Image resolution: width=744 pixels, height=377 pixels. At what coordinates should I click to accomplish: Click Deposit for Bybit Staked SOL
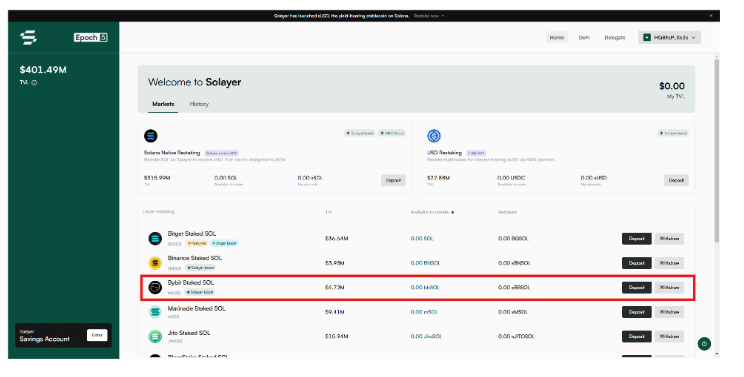(x=637, y=287)
